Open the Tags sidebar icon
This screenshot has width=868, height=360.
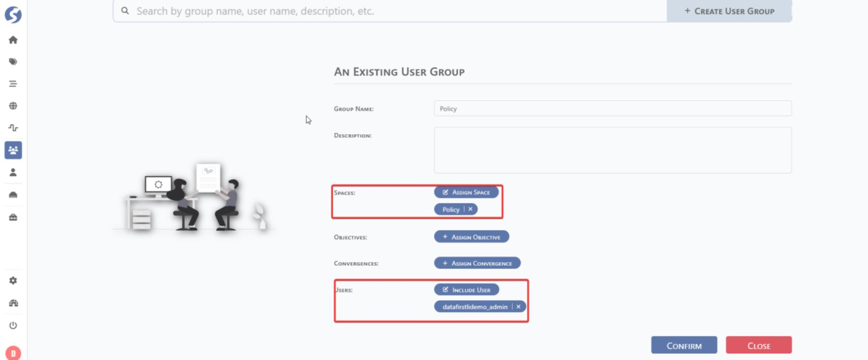[x=13, y=62]
